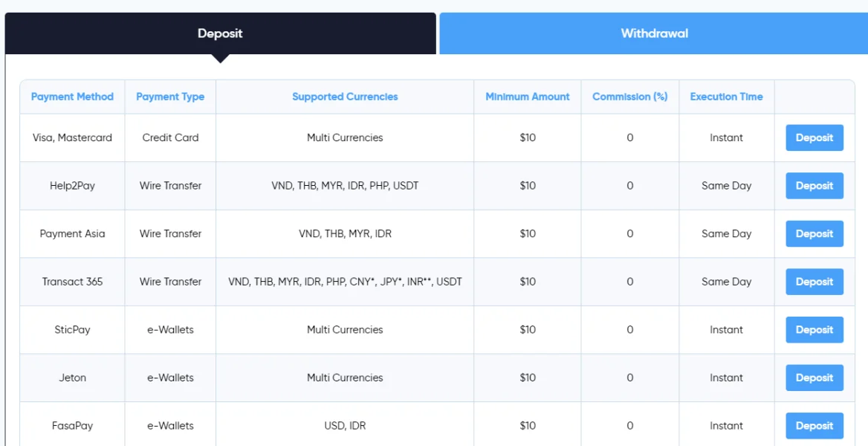Image resolution: width=868 pixels, height=446 pixels.
Task: Switch to the Withdrawal tab
Action: point(654,33)
